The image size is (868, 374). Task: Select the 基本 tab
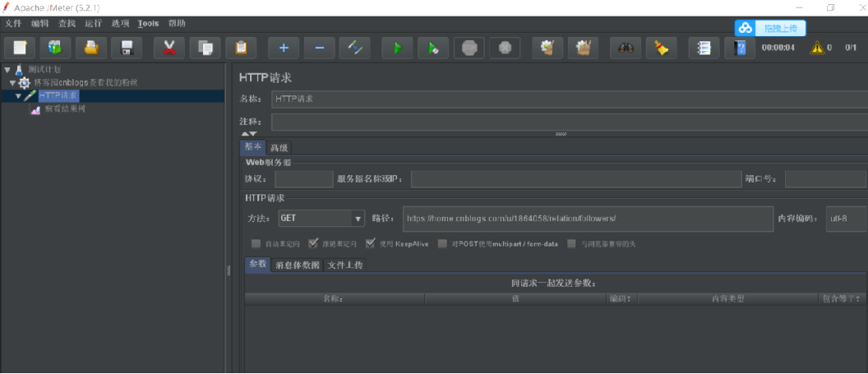[253, 147]
